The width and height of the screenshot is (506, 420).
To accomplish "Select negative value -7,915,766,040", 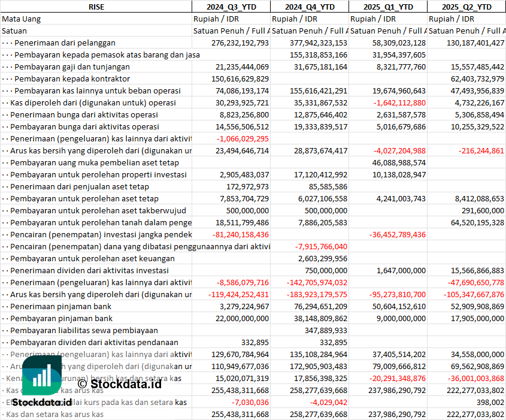I will click(321, 246).
